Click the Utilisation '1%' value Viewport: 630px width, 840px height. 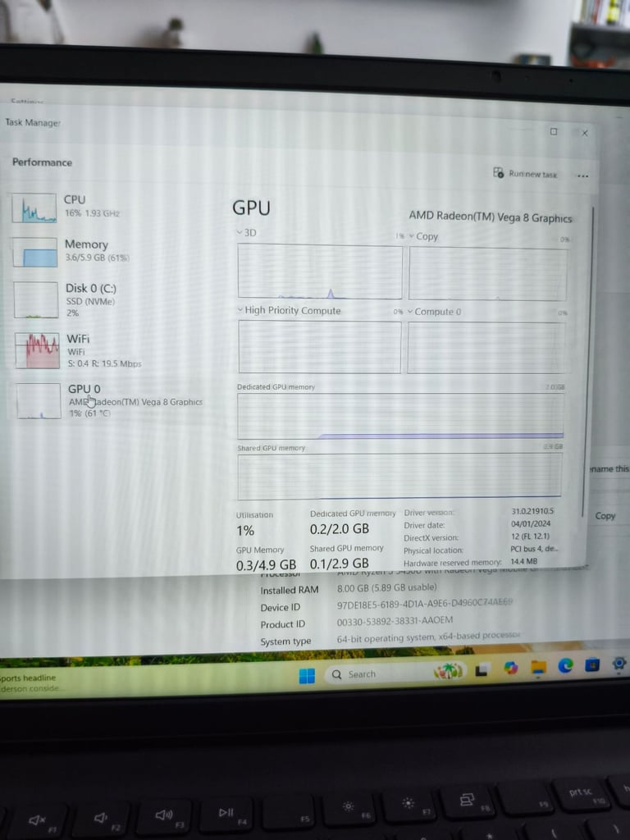pyautogui.click(x=245, y=531)
